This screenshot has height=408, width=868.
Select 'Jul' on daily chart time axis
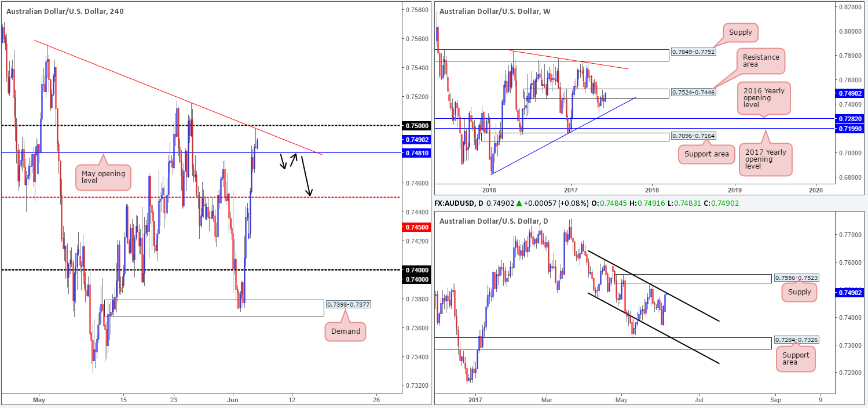tap(698, 400)
